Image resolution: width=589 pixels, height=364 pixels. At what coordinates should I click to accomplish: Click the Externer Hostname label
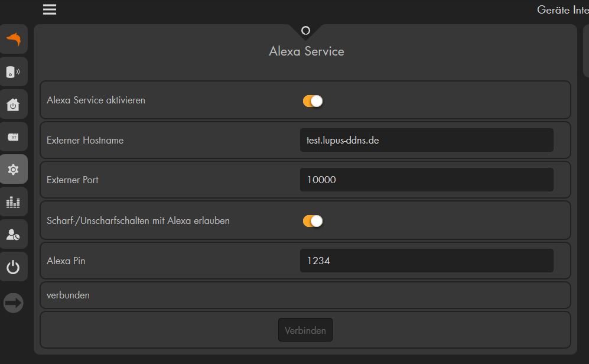click(85, 141)
